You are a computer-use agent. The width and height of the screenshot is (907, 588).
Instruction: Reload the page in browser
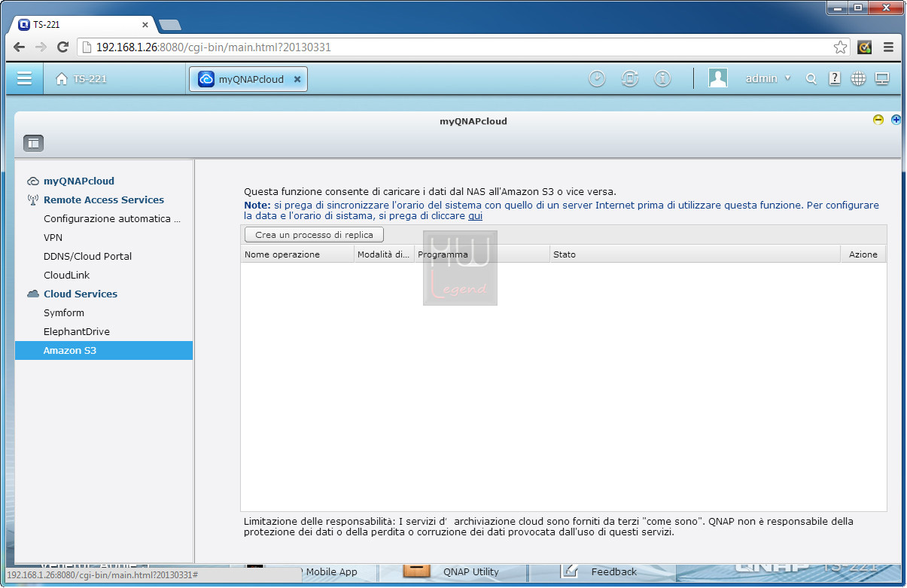[63, 47]
